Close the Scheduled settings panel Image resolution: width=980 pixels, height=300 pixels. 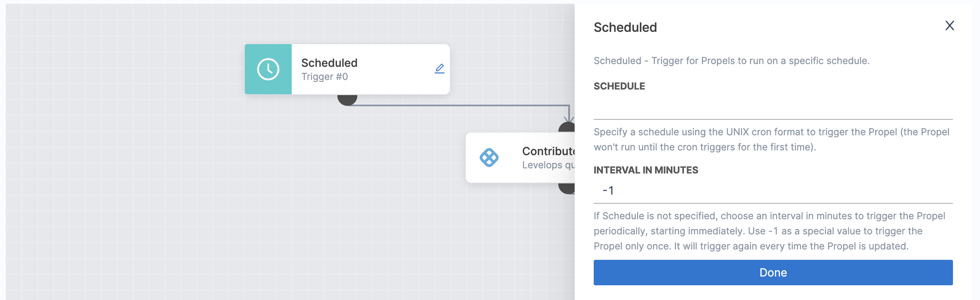click(x=949, y=26)
